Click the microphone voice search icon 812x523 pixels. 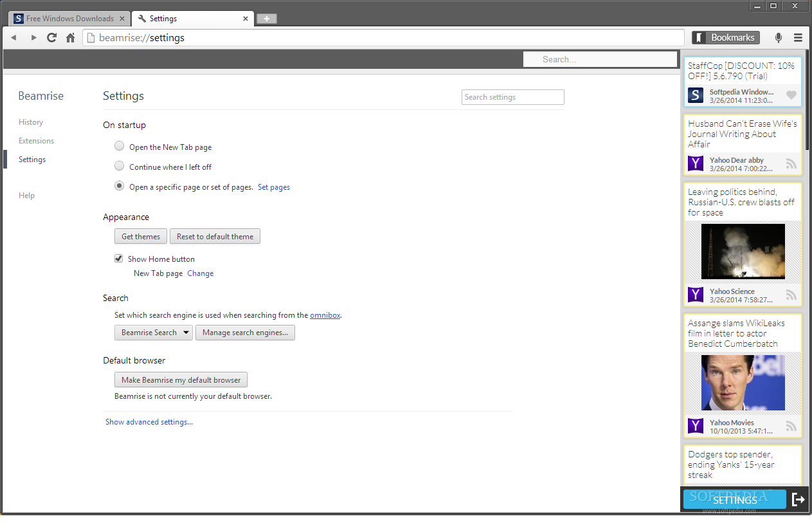pyautogui.click(x=779, y=38)
